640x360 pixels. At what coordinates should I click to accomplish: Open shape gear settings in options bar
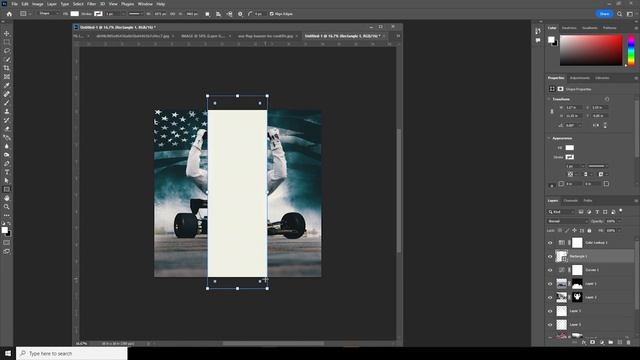(x=240, y=14)
